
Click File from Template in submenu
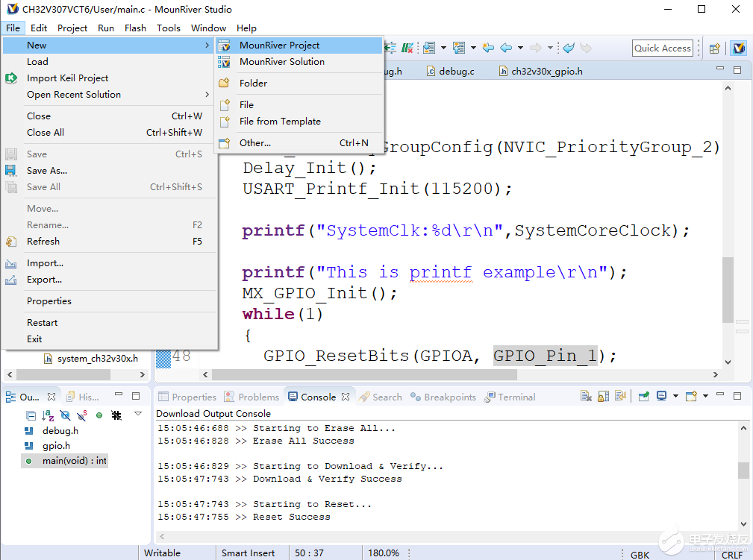point(299,122)
